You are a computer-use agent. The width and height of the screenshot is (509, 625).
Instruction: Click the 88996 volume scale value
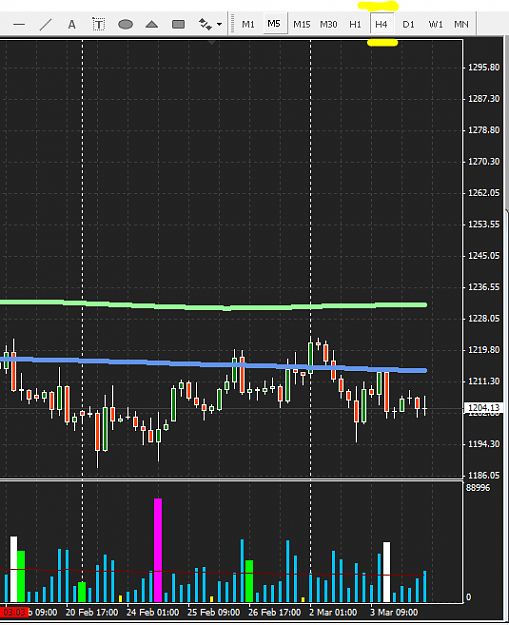[x=478, y=488]
